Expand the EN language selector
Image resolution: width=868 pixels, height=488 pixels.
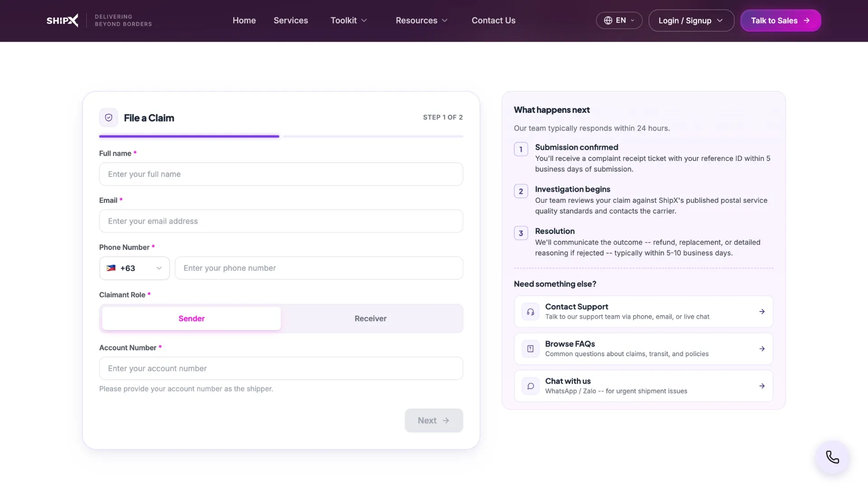[619, 20]
